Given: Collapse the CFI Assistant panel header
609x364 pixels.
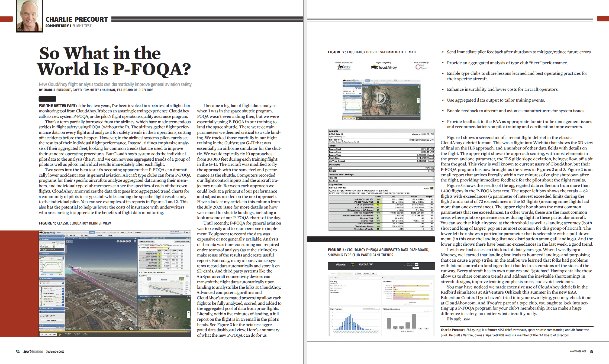Looking at the screenshot, I should pos(52,239).
